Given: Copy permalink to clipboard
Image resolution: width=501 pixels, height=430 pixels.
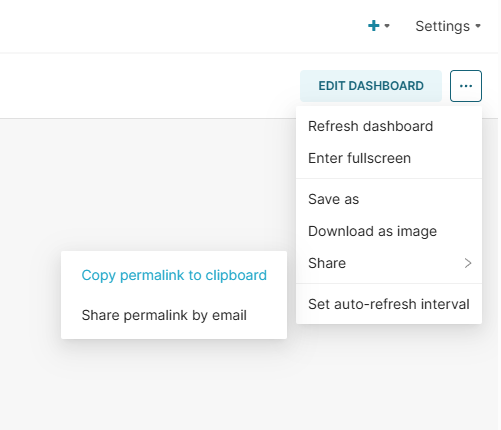Looking at the screenshot, I should (x=174, y=275).
